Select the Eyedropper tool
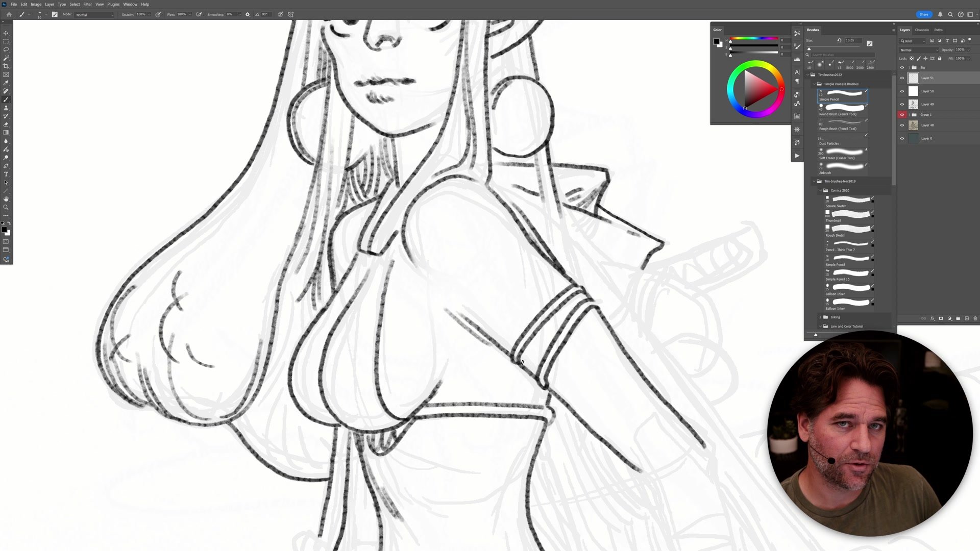The width and height of the screenshot is (980, 551). click(x=6, y=83)
